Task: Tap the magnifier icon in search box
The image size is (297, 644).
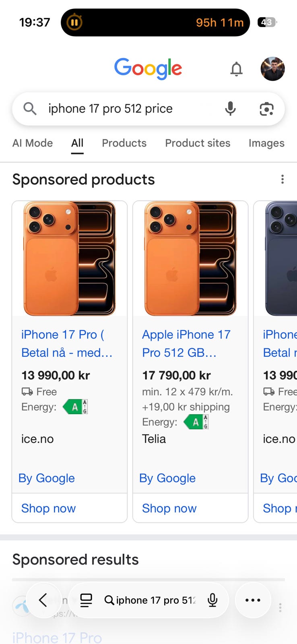Action: click(x=30, y=109)
